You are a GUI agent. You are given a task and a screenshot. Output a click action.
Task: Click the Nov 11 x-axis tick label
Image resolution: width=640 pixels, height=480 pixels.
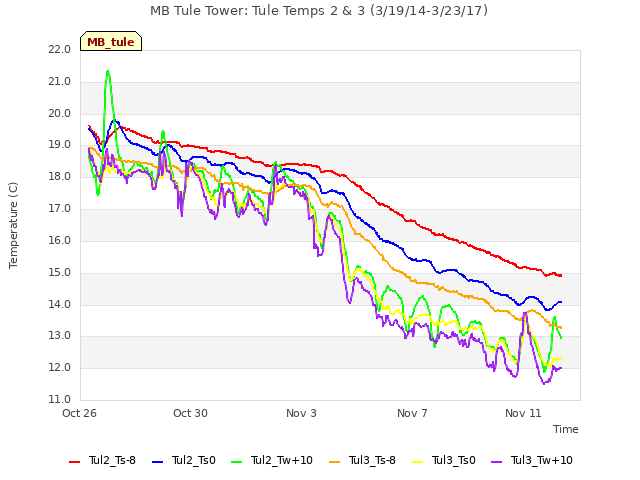523,413
